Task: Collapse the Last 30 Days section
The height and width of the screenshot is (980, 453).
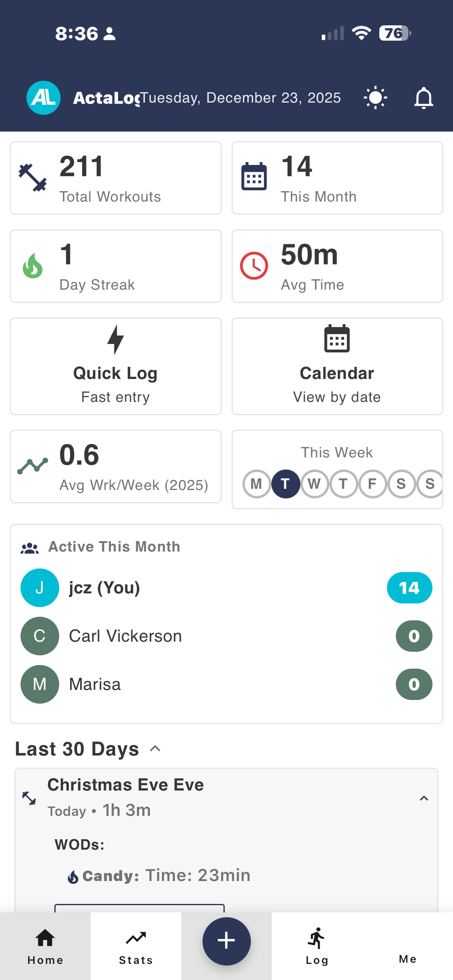Action: (155, 749)
